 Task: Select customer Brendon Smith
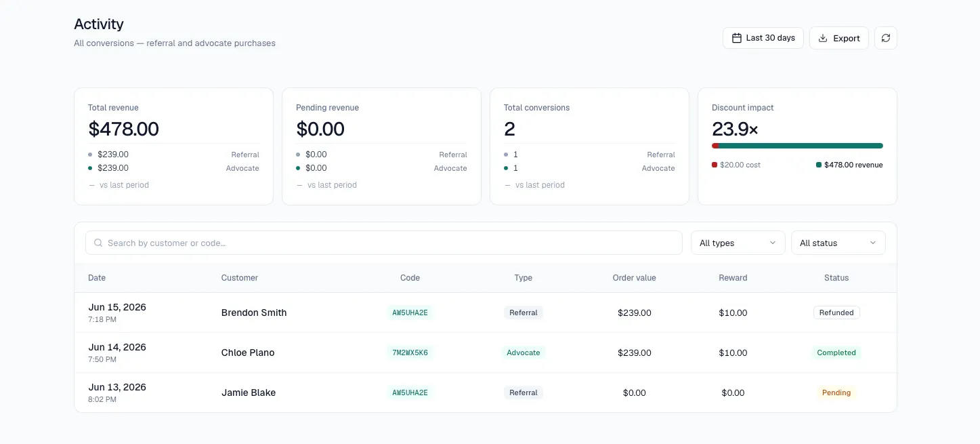tap(254, 312)
